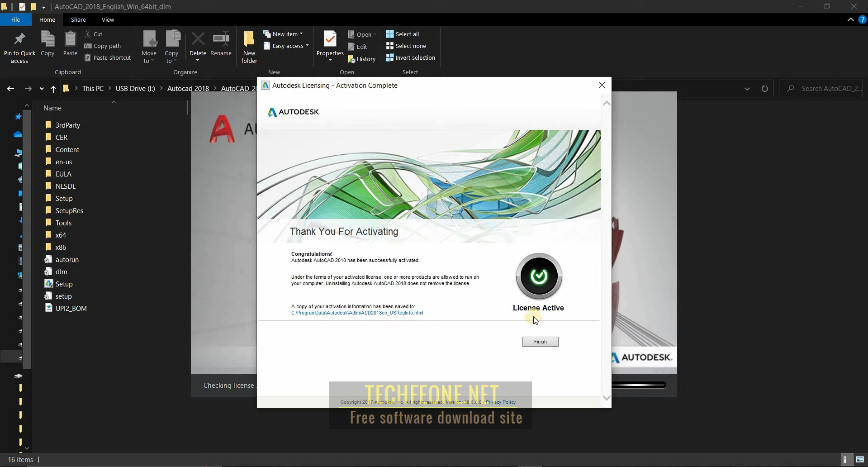Select the en-us folder
This screenshot has height=467, width=868.
pos(58,162)
